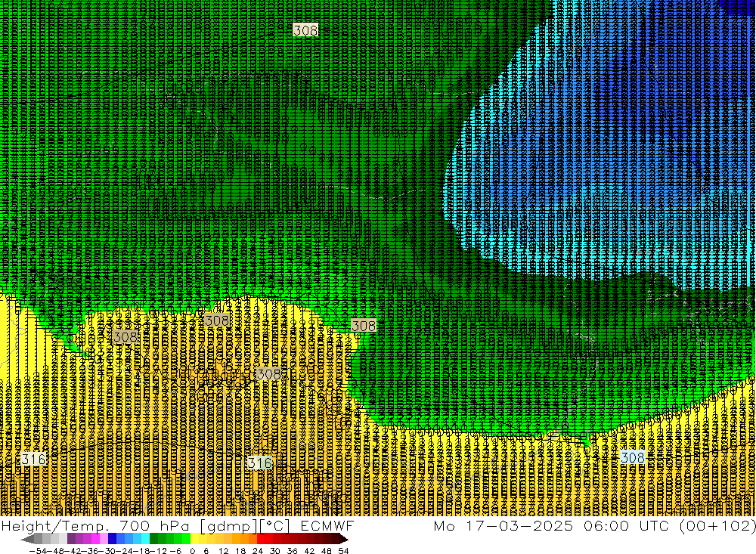Click the lightest gray legend swatch

click(x=63, y=539)
